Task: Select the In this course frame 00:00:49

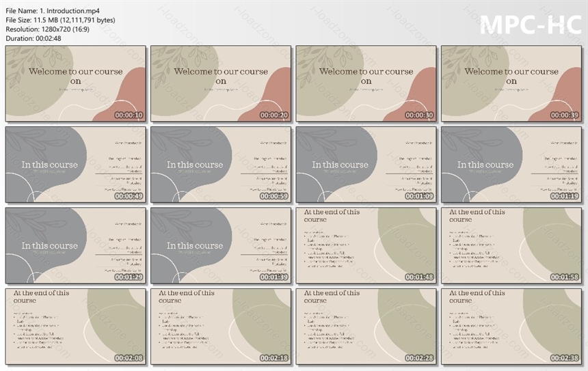Action: (x=75, y=165)
